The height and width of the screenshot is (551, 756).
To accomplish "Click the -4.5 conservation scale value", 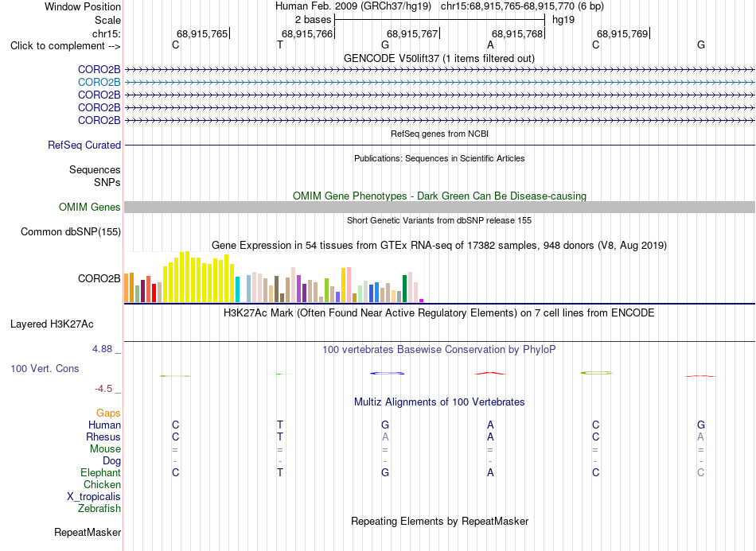I will [x=103, y=388].
